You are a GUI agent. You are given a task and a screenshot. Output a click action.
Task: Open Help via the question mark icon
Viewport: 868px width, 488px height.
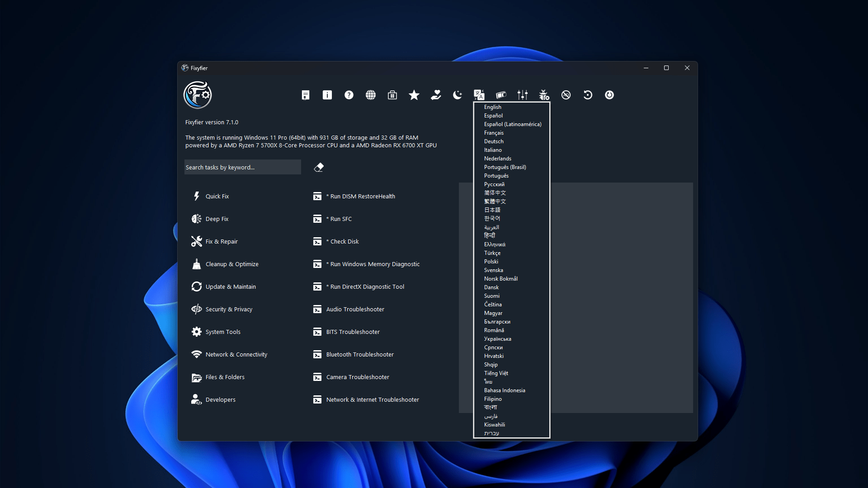(349, 95)
